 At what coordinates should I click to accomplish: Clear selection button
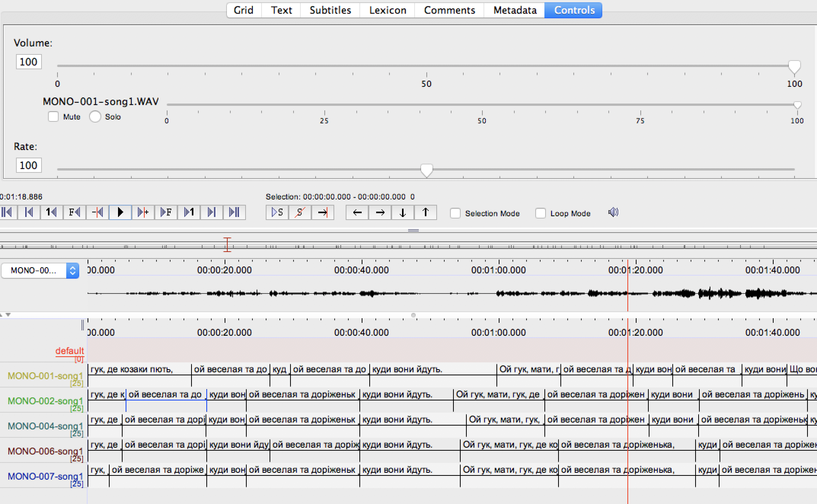coord(300,212)
